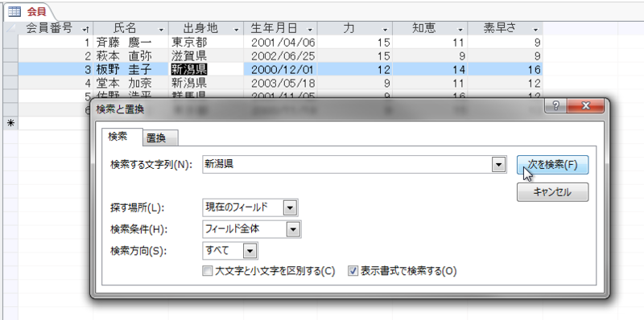Enable 大文字と小文字を区別する checkbox
The width and height of the screenshot is (644, 320).
208,271
